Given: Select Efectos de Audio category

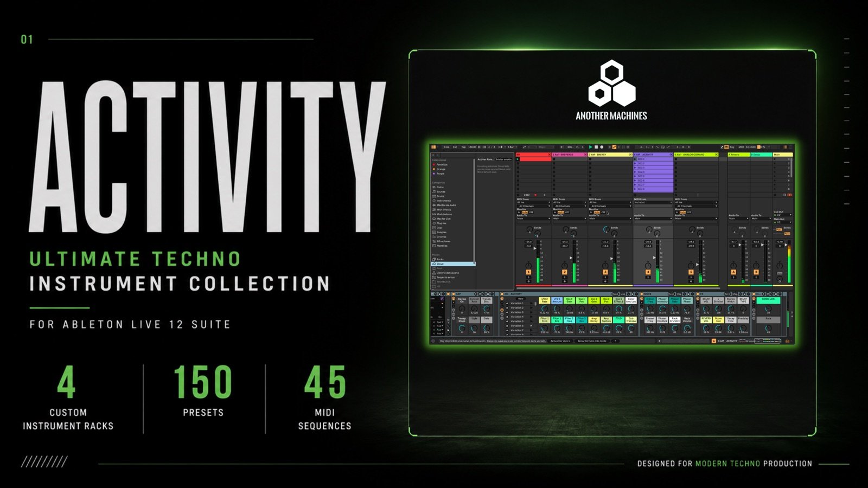Looking at the screenshot, I should pos(444,205).
